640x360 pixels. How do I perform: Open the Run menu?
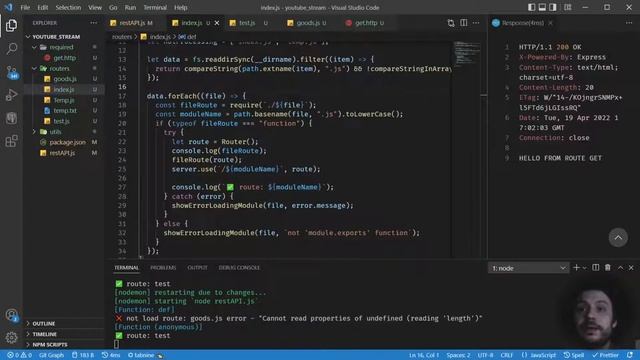[x=130, y=7]
